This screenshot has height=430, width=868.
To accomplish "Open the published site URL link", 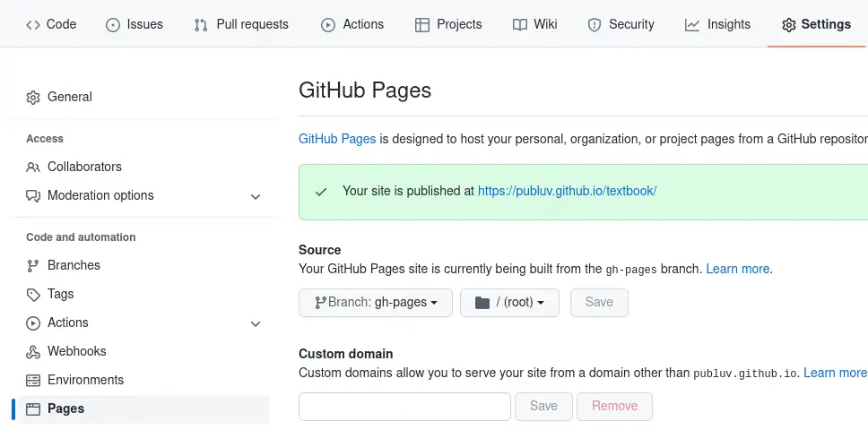I will click(567, 191).
